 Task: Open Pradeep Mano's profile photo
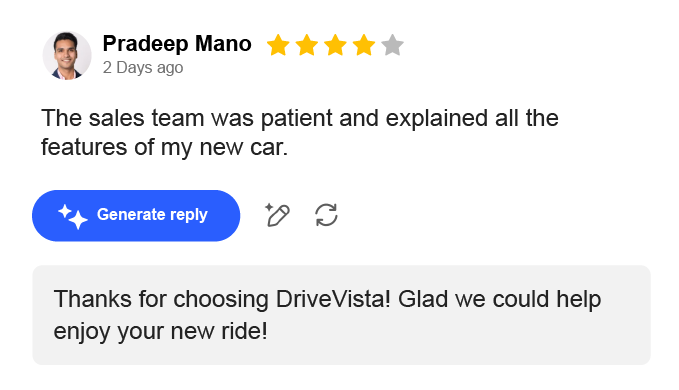pos(67,55)
